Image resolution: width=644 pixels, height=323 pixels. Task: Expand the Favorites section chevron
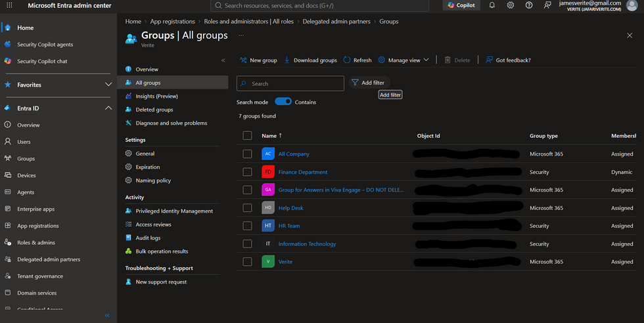(108, 85)
